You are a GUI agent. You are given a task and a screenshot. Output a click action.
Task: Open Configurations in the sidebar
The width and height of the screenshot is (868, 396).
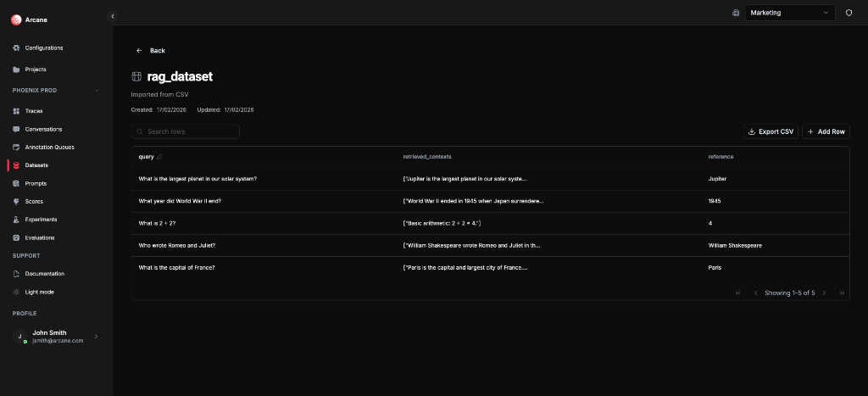pyautogui.click(x=44, y=48)
